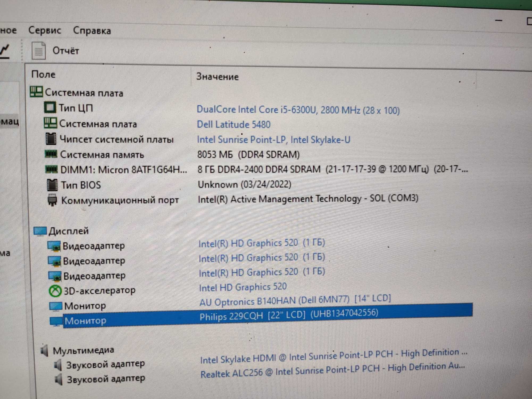The width and height of the screenshot is (532, 399).
Task: Select the Системная плата group icon
Action: pos(36,92)
